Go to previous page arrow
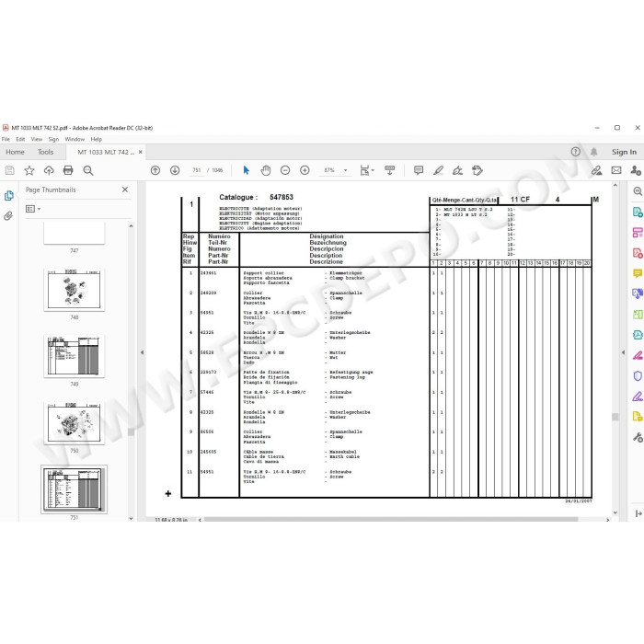644x644 pixels. (x=155, y=170)
